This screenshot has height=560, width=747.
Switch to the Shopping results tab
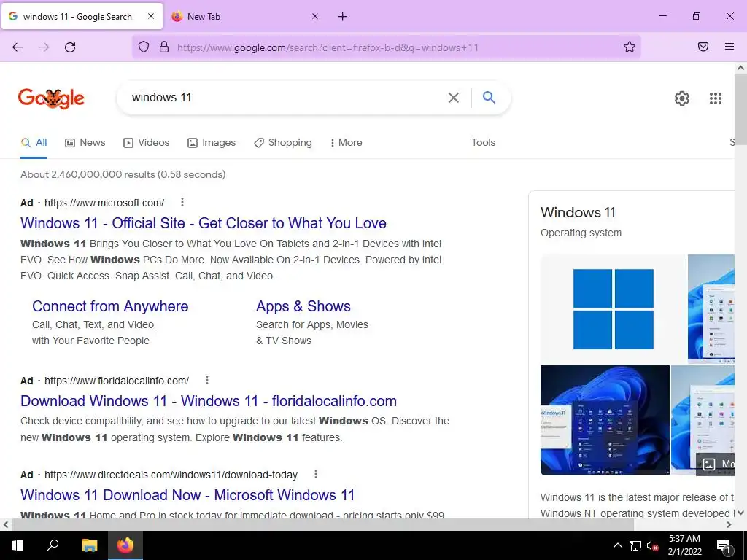[283, 142]
